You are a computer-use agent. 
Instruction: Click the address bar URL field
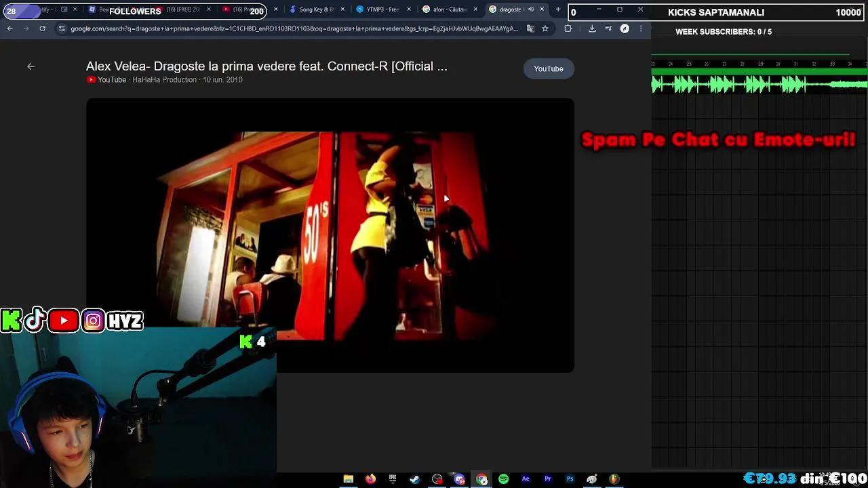point(294,28)
